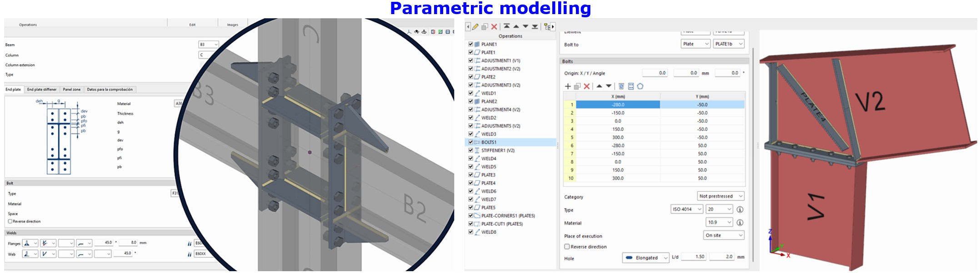Click info icon next to Material 10.9
The image size is (980, 273).
pos(740,222)
